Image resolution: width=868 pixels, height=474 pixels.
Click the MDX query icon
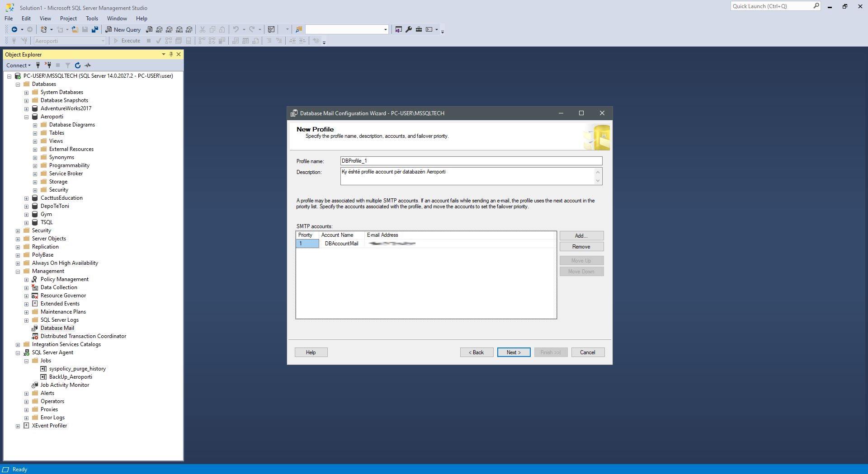click(x=159, y=29)
